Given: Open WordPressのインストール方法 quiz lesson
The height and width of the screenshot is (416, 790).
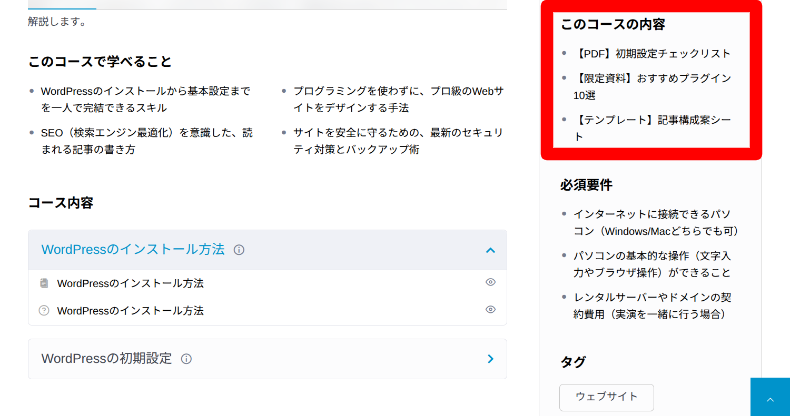Looking at the screenshot, I should click(x=130, y=311).
